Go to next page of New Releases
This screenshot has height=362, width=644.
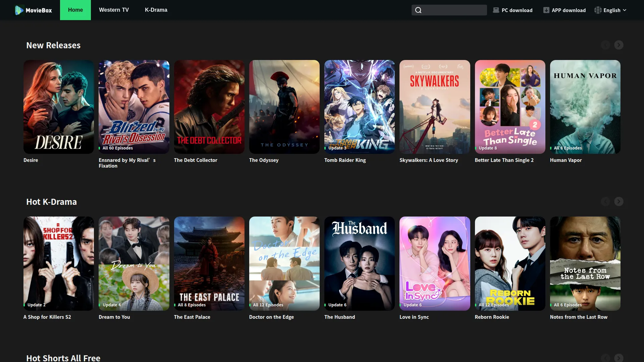[619, 45]
